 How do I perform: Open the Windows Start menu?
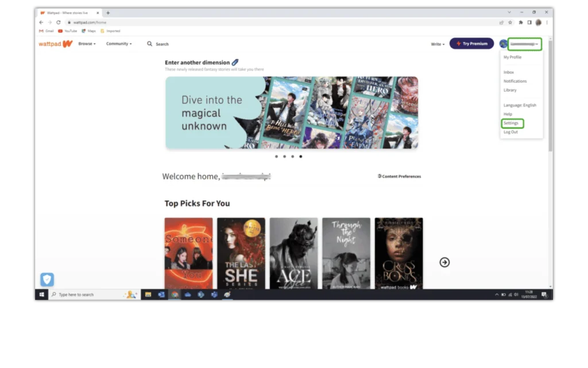click(41, 295)
